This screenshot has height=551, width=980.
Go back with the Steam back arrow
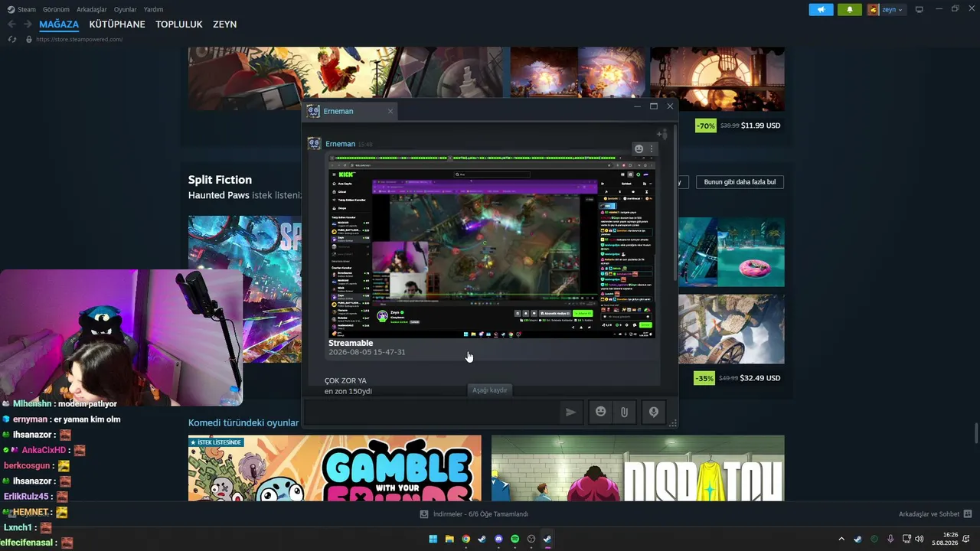(11, 24)
